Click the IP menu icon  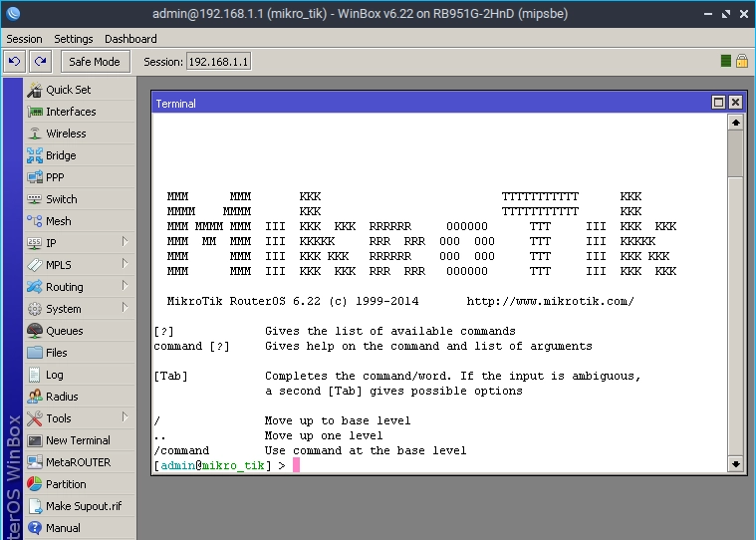(35, 243)
